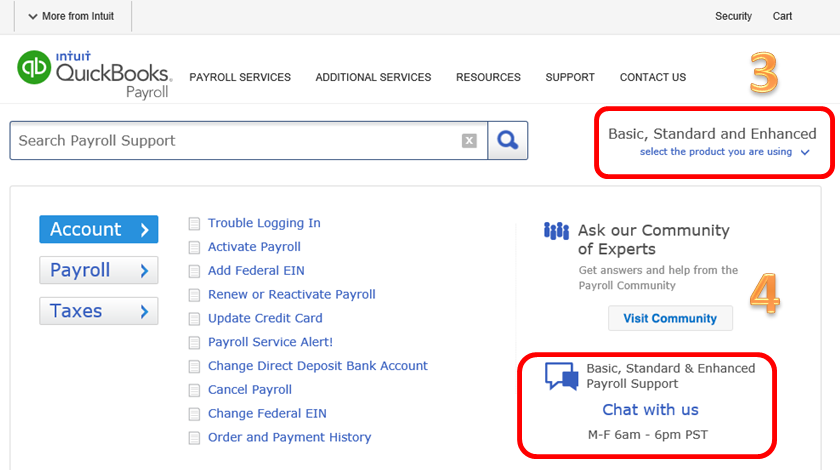Open Renew or Reactivate Payroll article
This screenshot has height=470, width=840.
[291, 294]
